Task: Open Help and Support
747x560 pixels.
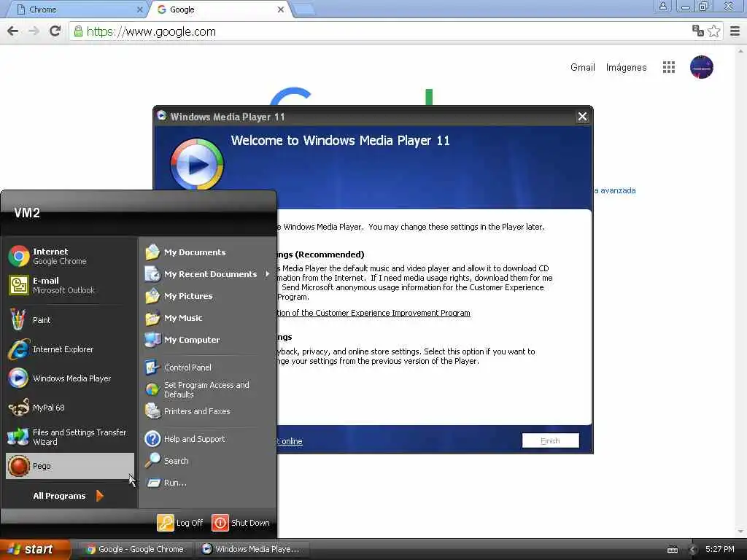Action: [x=207, y=439]
